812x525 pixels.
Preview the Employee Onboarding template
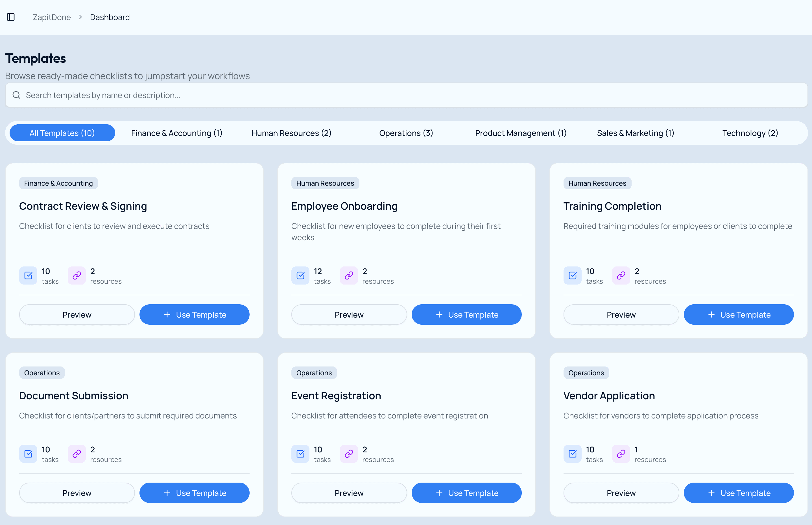pos(349,314)
